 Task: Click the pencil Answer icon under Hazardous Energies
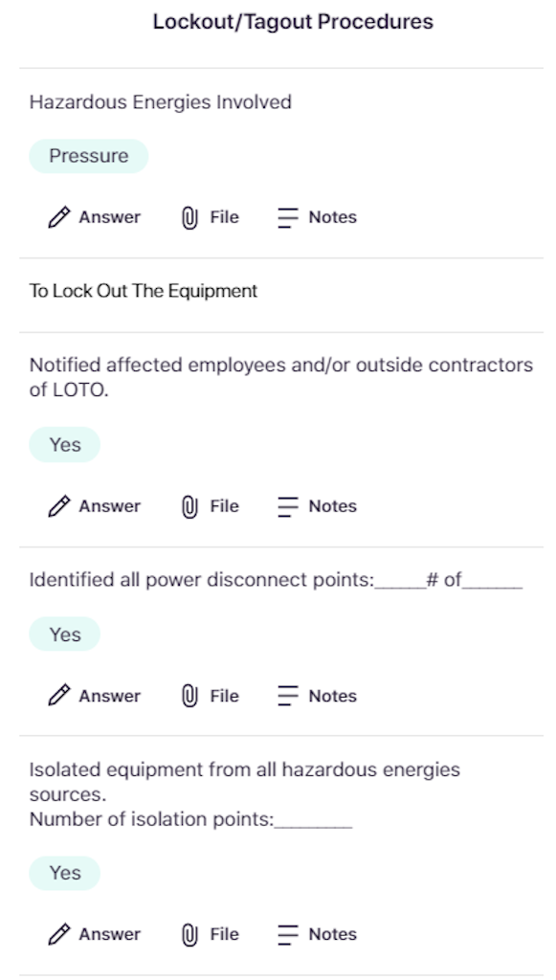tap(59, 217)
